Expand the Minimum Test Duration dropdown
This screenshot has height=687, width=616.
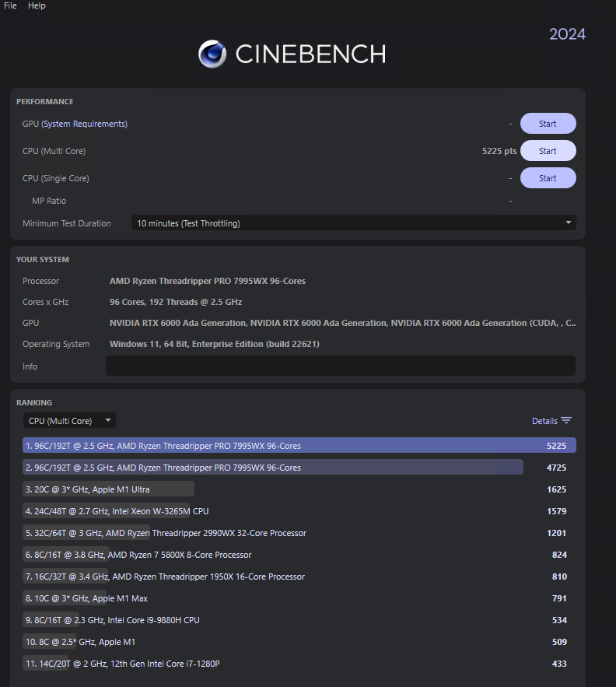353,223
